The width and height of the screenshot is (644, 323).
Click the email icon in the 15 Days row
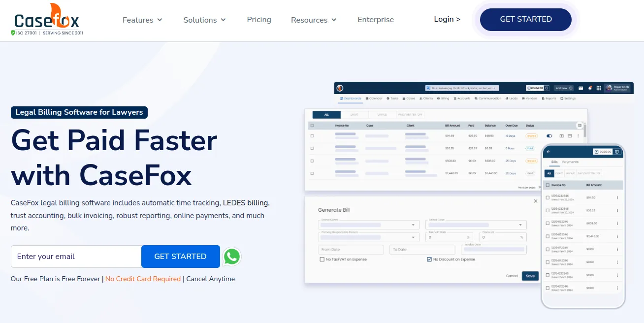[x=570, y=136]
